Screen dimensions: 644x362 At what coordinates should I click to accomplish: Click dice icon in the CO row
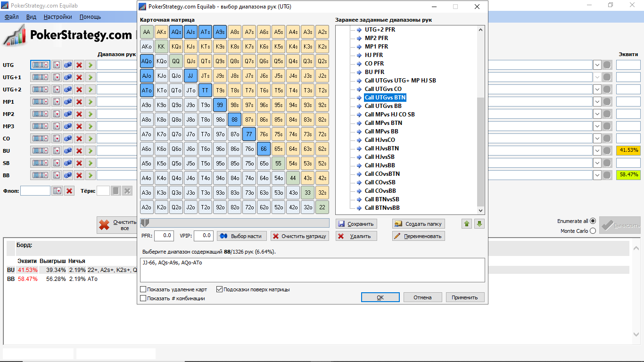(x=68, y=138)
